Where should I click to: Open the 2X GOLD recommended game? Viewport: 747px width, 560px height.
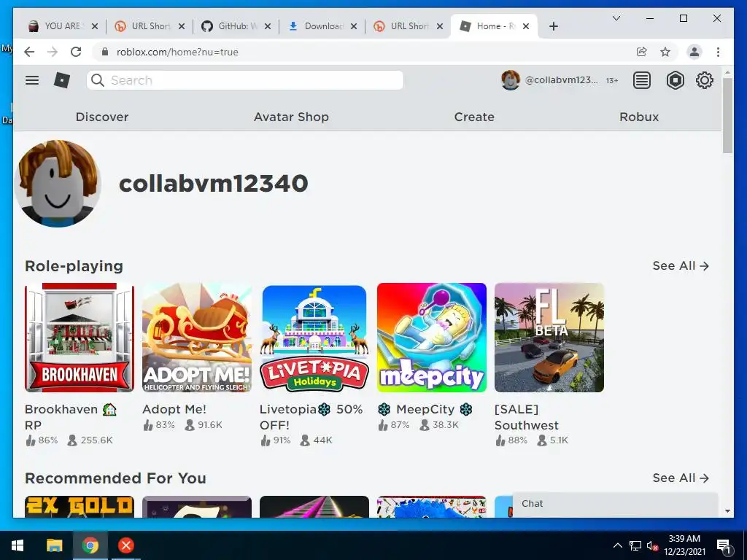coord(80,507)
